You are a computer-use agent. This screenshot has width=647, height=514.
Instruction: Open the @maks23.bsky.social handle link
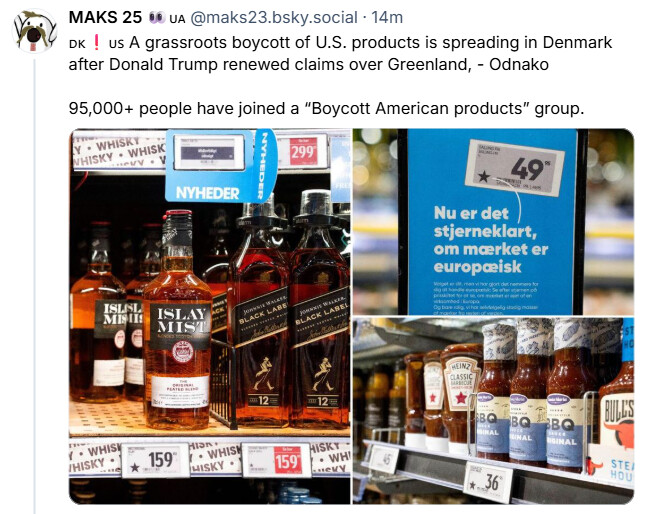(274, 17)
